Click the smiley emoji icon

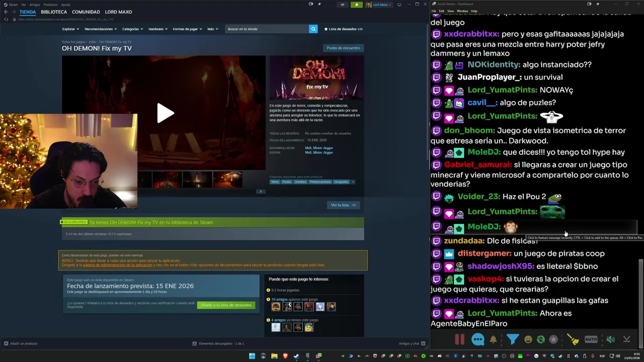528,339
